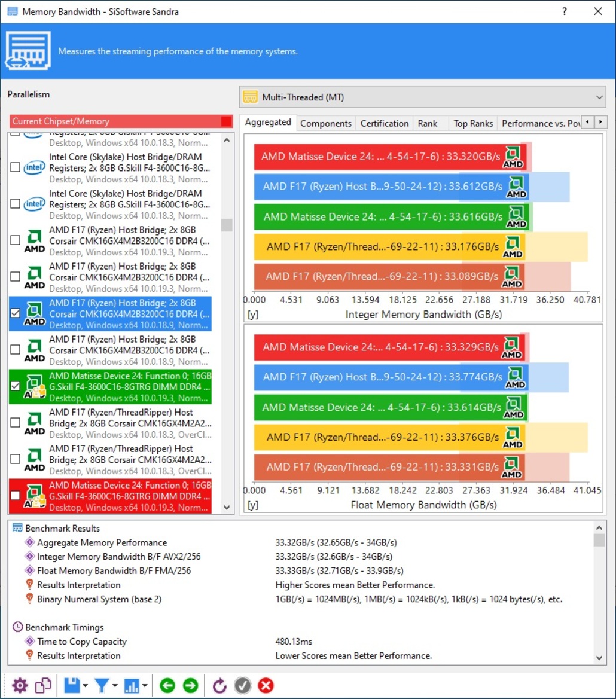Click the green 33.614GB/s float bar
Image resolution: width=616 pixels, height=699 pixels.
pyautogui.click(x=391, y=407)
